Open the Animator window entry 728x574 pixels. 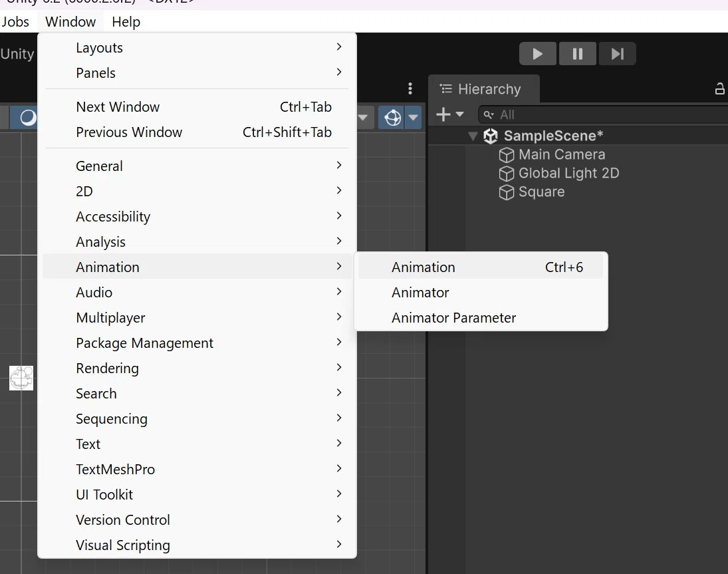481,293
